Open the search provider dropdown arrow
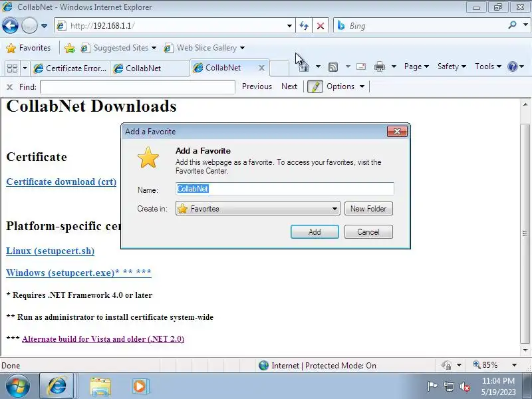 click(x=525, y=25)
